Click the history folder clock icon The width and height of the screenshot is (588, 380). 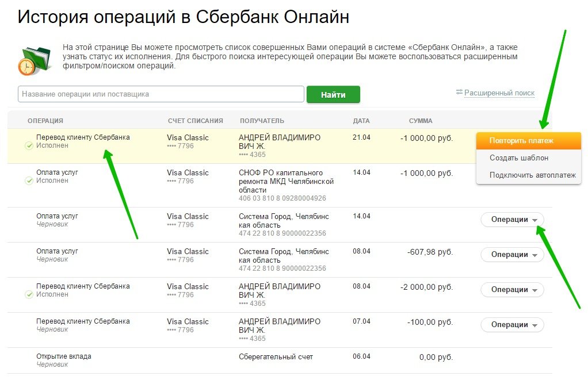[35, 61]
